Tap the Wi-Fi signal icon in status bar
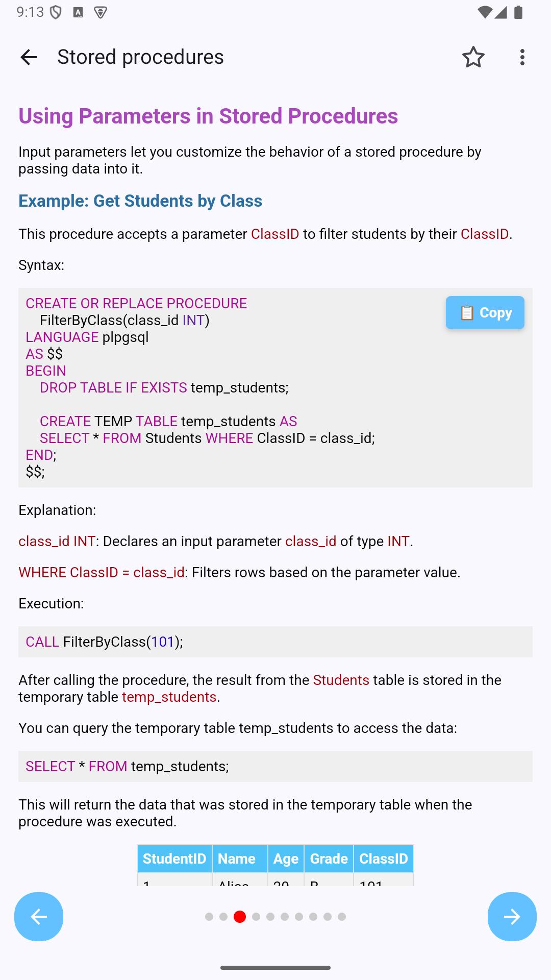The height and width of the screenshot is (980, 551). [x=485, y=12]
